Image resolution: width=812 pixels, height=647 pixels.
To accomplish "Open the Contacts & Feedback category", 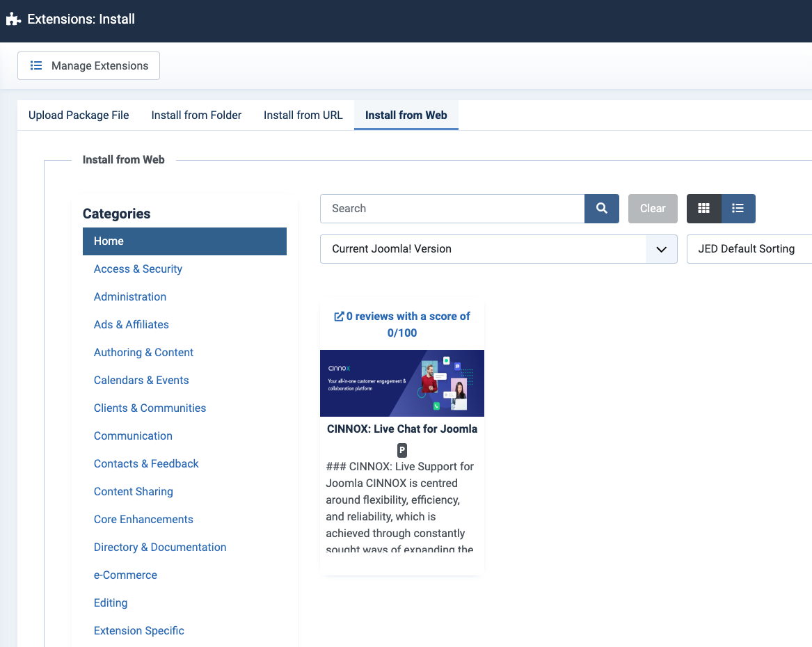I will coord(146,464).
